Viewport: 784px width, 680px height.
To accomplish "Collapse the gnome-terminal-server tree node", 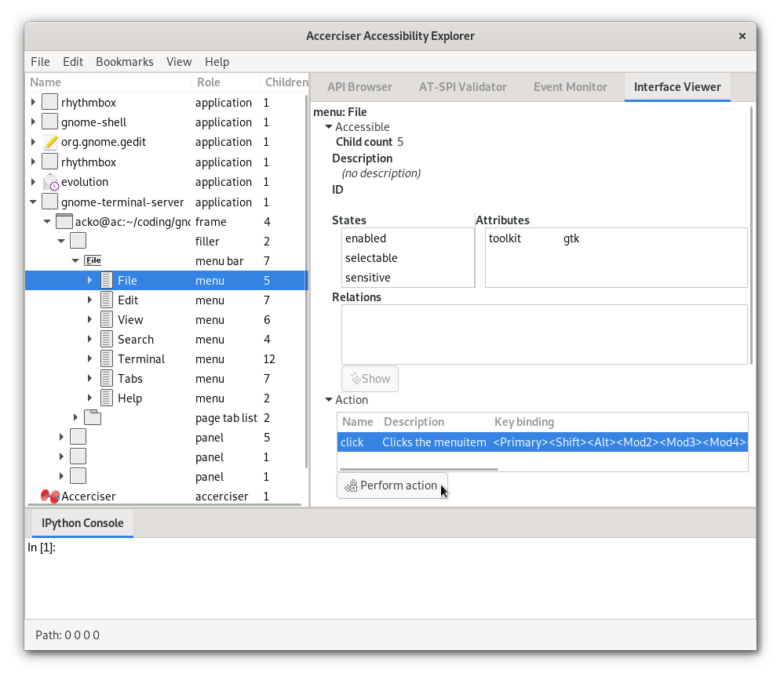I will [x=33, y=202].
